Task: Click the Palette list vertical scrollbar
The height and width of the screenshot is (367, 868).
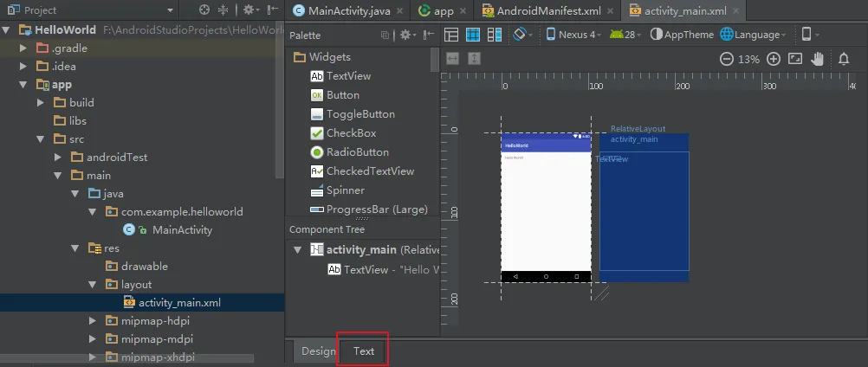Action: pyautogui.click(x=434, y=61)
